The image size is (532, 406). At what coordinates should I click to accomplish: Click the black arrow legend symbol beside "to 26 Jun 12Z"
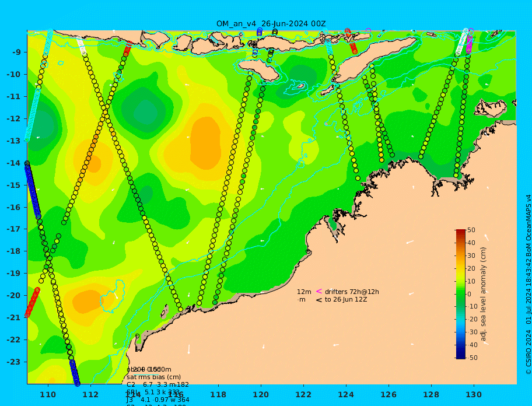coord(319,300)
